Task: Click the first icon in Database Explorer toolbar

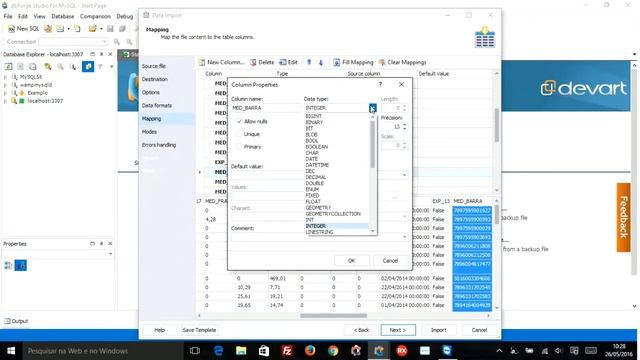Action: (8, 67)
